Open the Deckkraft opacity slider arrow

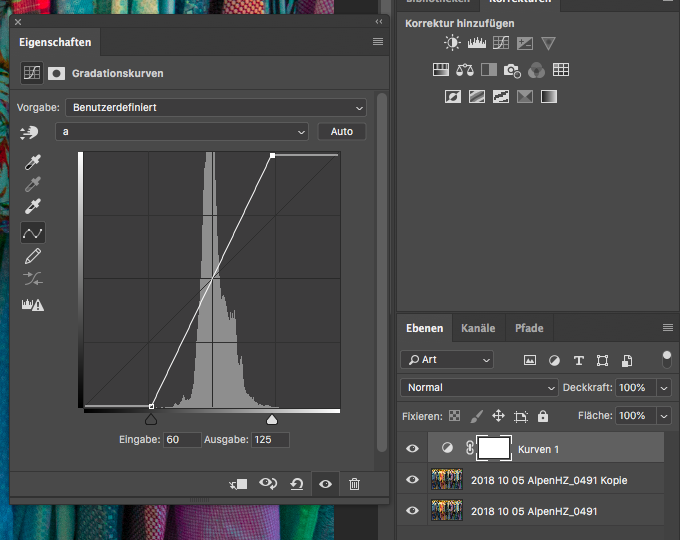point(664,388)
